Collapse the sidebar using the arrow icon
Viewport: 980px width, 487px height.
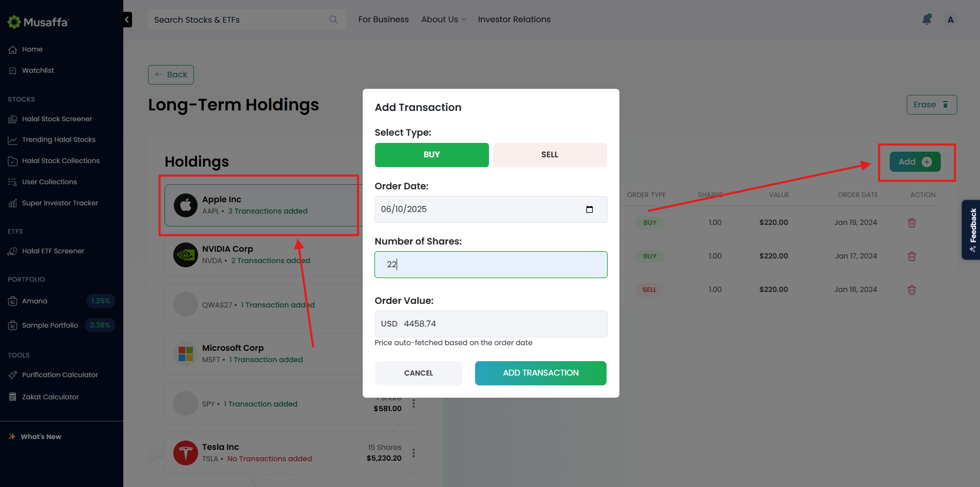click(127, 20)
